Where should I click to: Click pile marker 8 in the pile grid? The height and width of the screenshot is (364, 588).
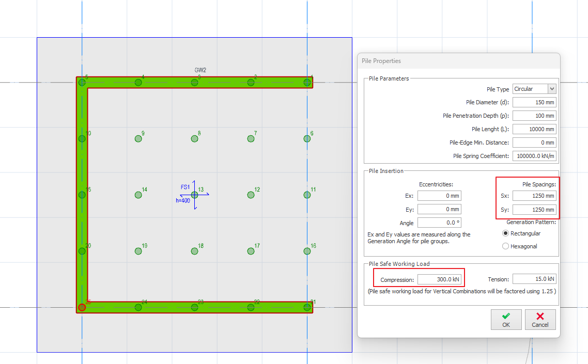click(195, 138)
